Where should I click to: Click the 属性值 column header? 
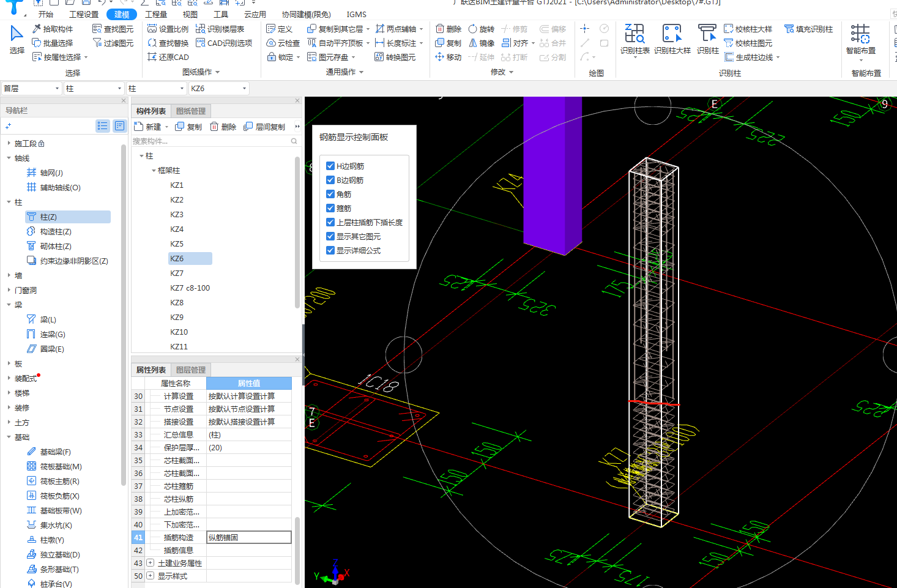click(249, 383)
